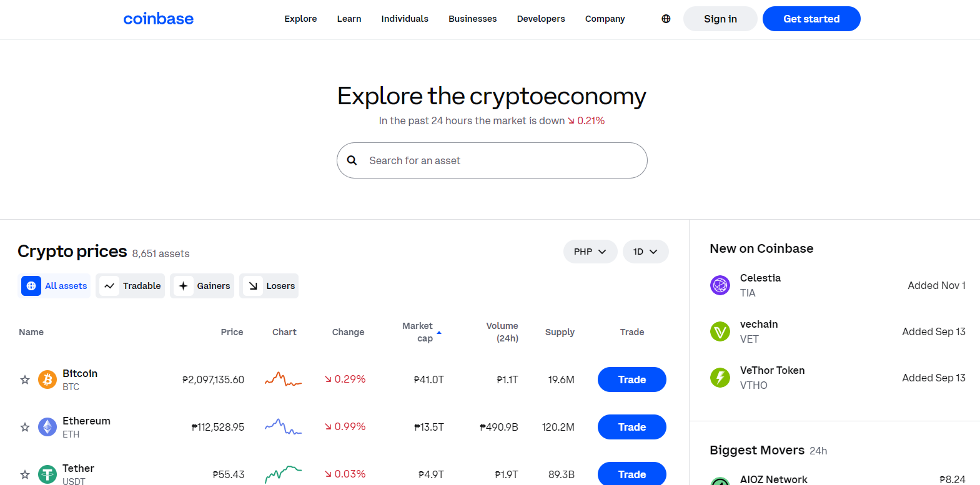Click the search magnifier icon in the asset search bar
This screenshot has height=485, width=980.
coord(352,160)
